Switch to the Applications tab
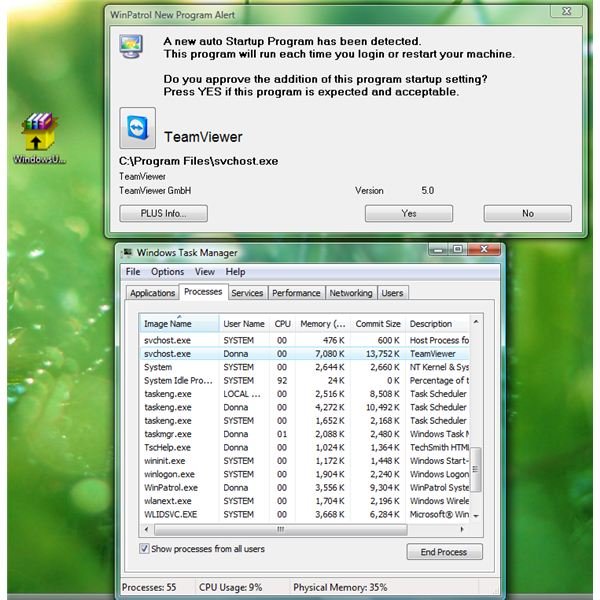600x600 pixels. (x=152, y=293)
